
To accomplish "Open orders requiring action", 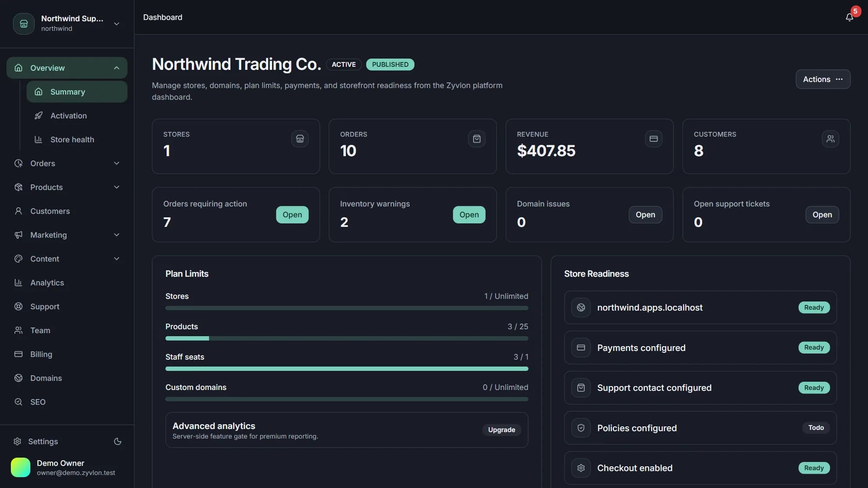I will click(292, 215).
